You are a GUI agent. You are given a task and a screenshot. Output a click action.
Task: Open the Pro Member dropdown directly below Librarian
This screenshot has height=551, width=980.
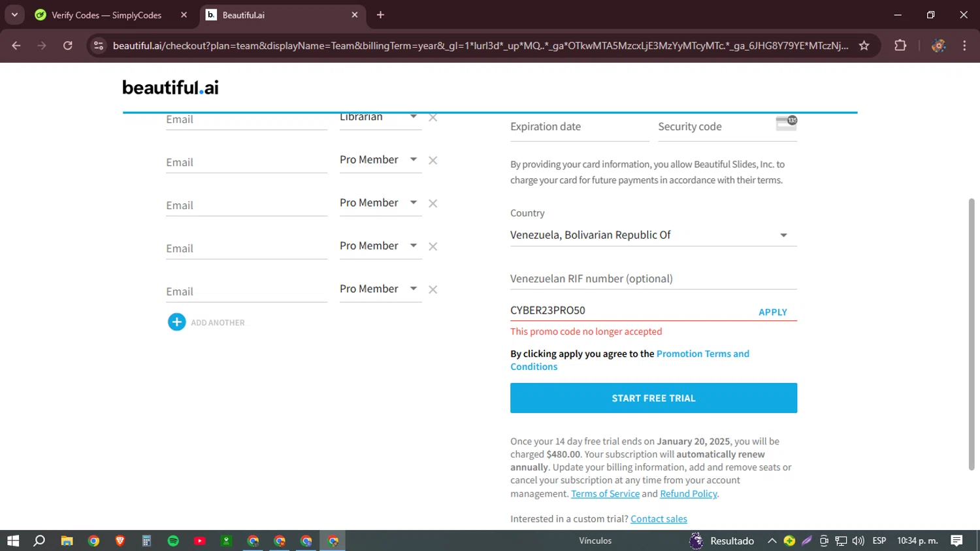tap(380, 160)
